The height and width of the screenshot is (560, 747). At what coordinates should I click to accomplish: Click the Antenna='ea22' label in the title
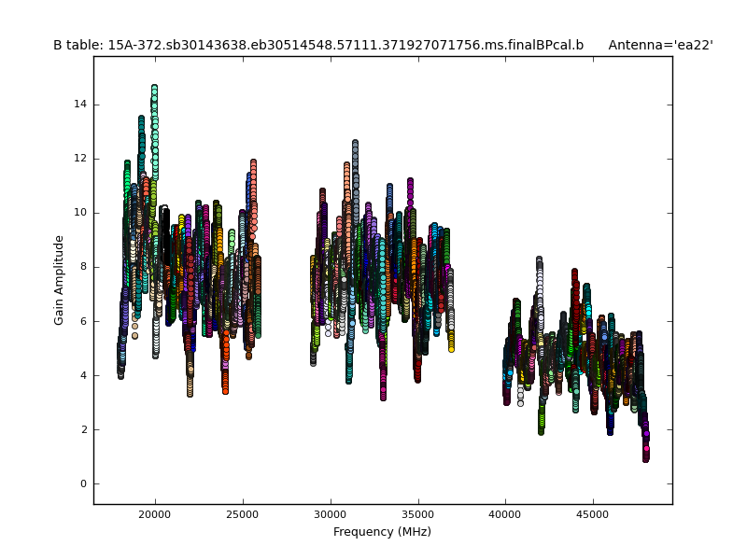tap(660, 45)
